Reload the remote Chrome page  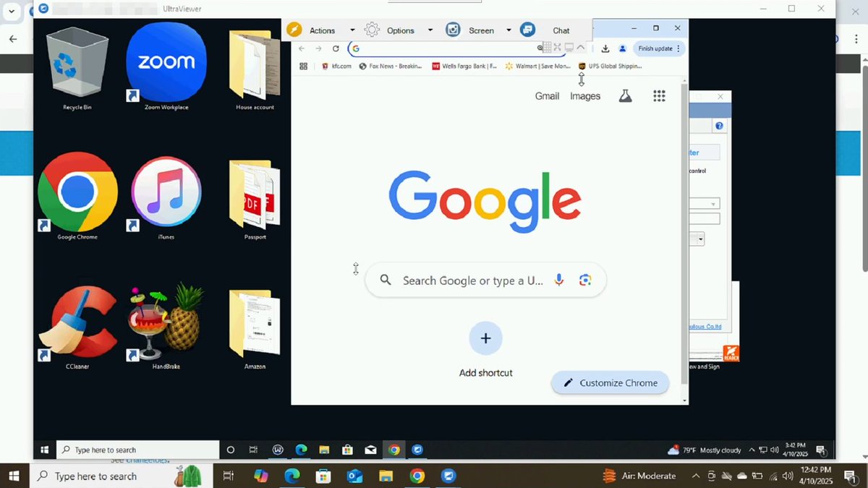(x=336, y=48)
